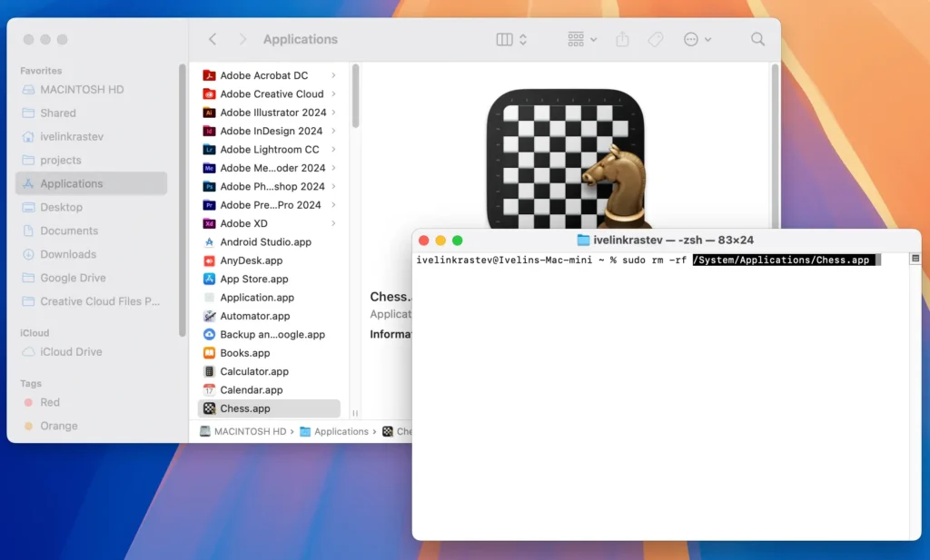
Task: Click Applications in the path bar
Action: tap(334, 431)
